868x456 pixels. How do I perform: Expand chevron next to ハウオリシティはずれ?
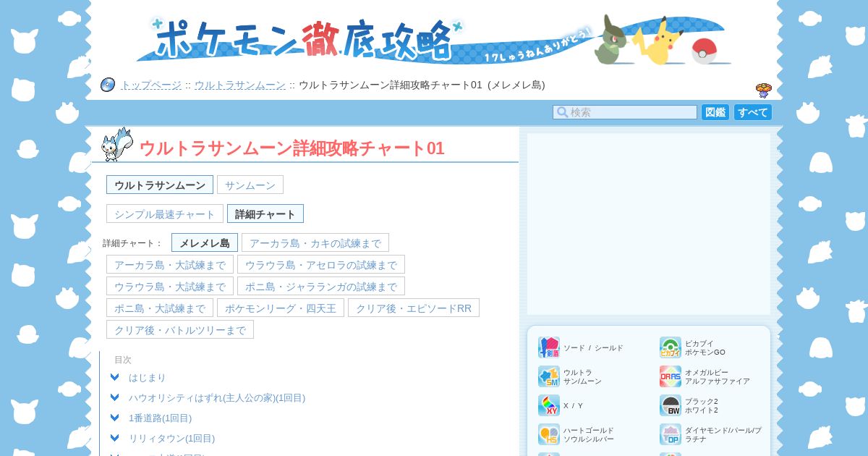[114, 397]
